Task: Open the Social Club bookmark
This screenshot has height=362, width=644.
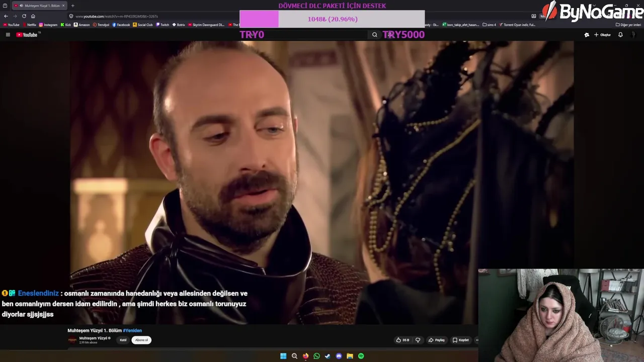Action: point(143,25)
